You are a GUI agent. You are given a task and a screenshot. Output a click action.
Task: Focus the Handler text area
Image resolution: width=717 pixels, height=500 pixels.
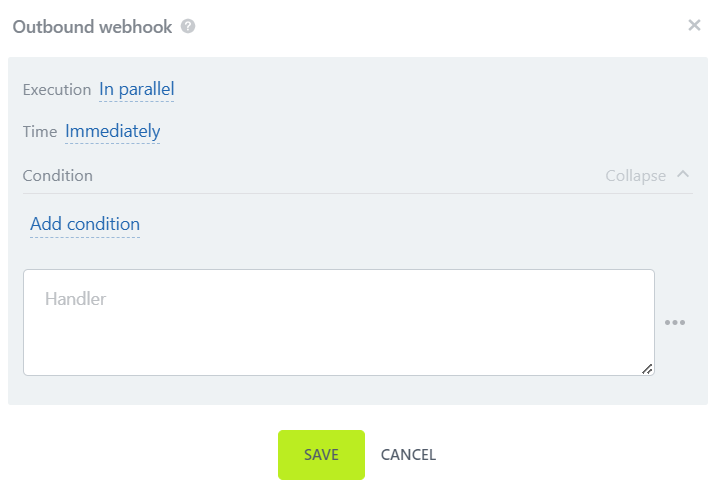pos(338,322)
